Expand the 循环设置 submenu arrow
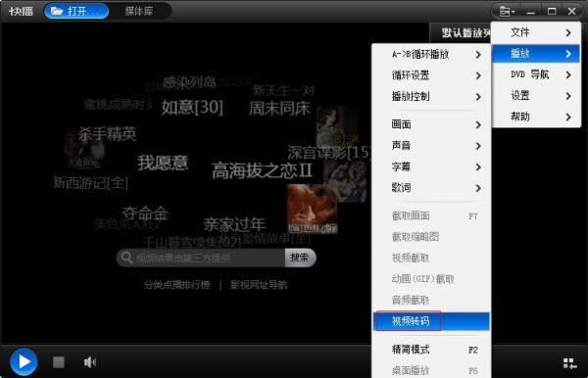This screenshot has width=588, height=378. [478, 75]
